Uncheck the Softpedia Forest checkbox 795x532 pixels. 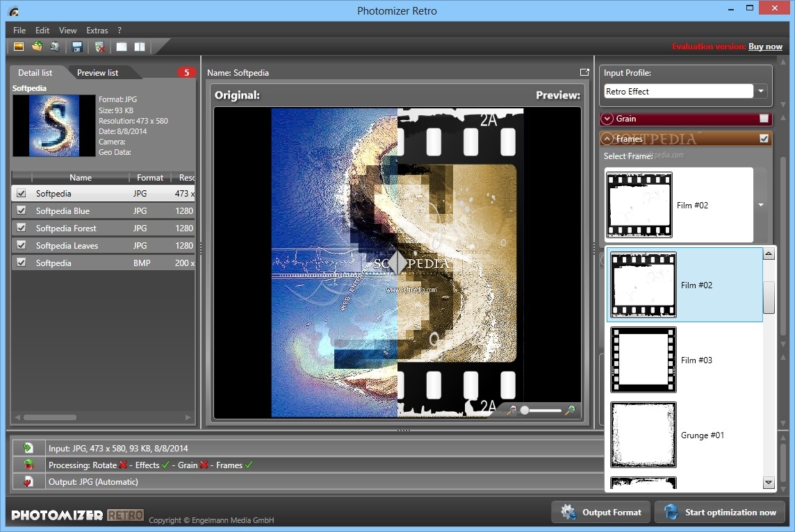pos(22,228)
